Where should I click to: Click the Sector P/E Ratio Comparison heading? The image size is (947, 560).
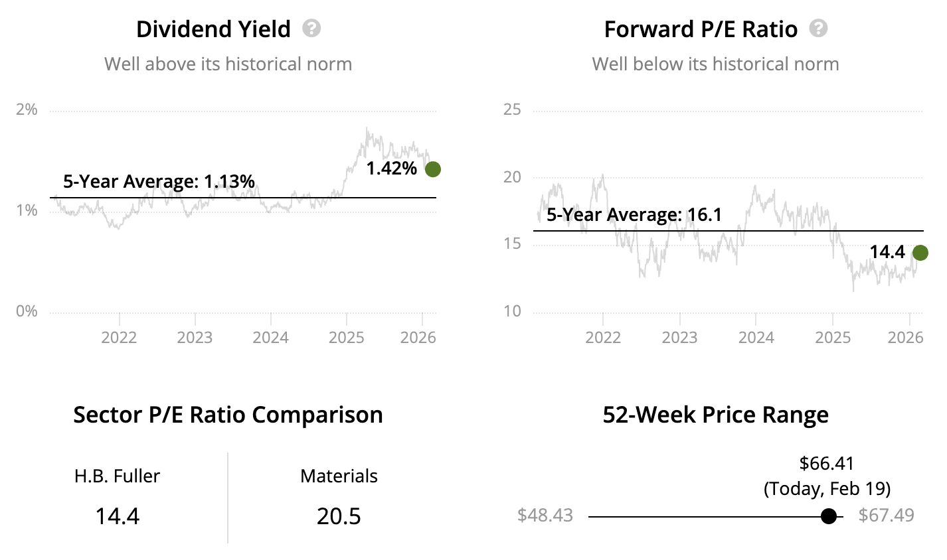click(x=228, y=415)
